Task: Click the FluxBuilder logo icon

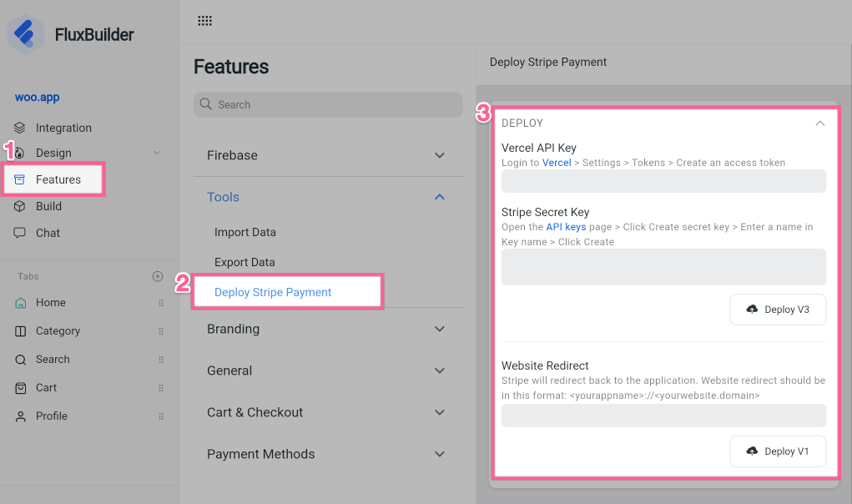Action: 27,35
